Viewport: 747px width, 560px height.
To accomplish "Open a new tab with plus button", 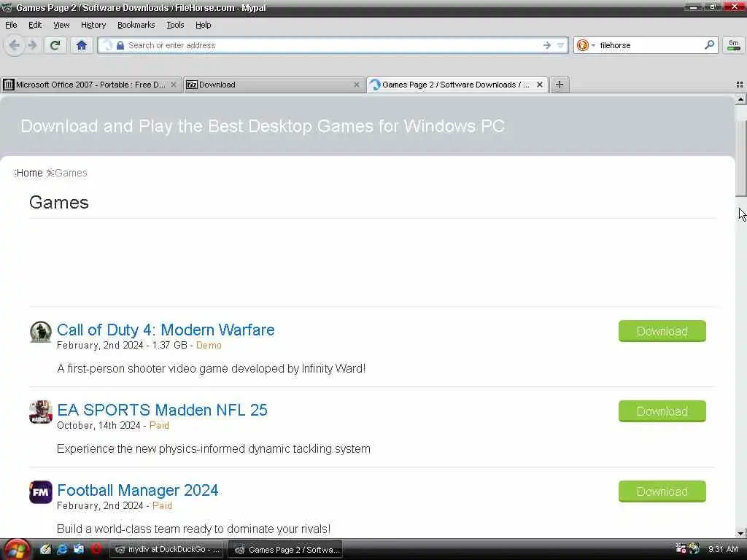I will (x=560, y=85).
